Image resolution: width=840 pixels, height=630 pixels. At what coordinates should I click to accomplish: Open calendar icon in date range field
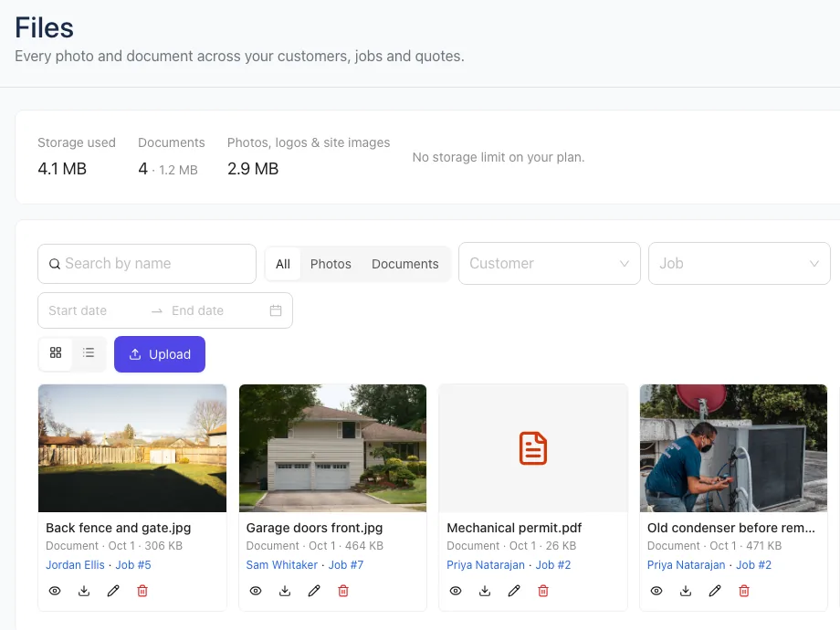click(276, 310)
